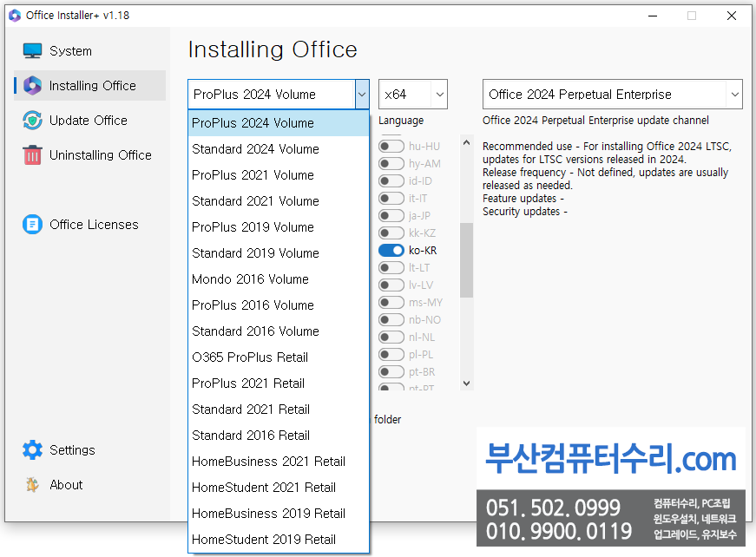Select ProPlus 2024 Volume in the list

[279, 123]
